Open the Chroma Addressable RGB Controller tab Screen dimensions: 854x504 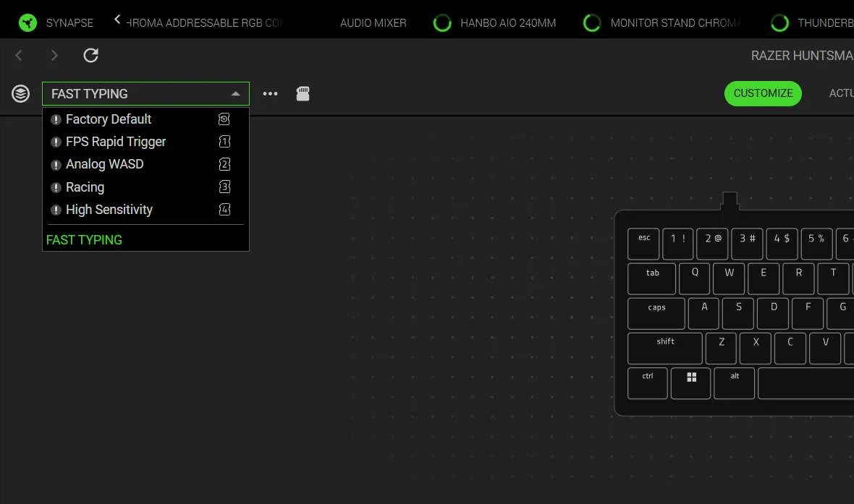pos(204,23)
